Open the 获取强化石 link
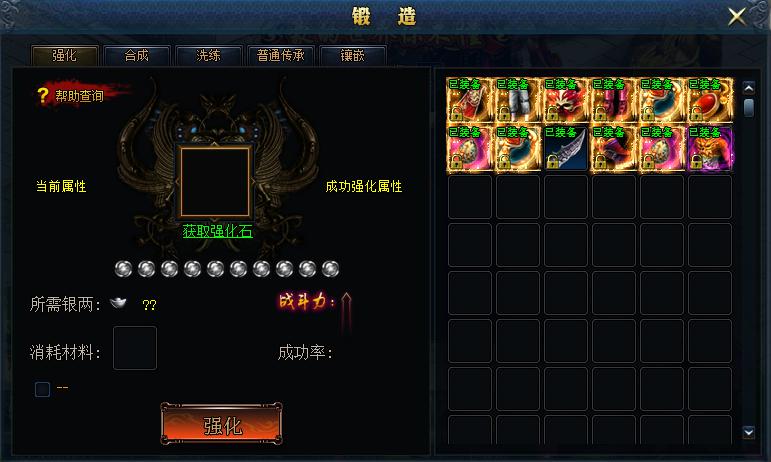771x462 pixels. pos(217,231)
